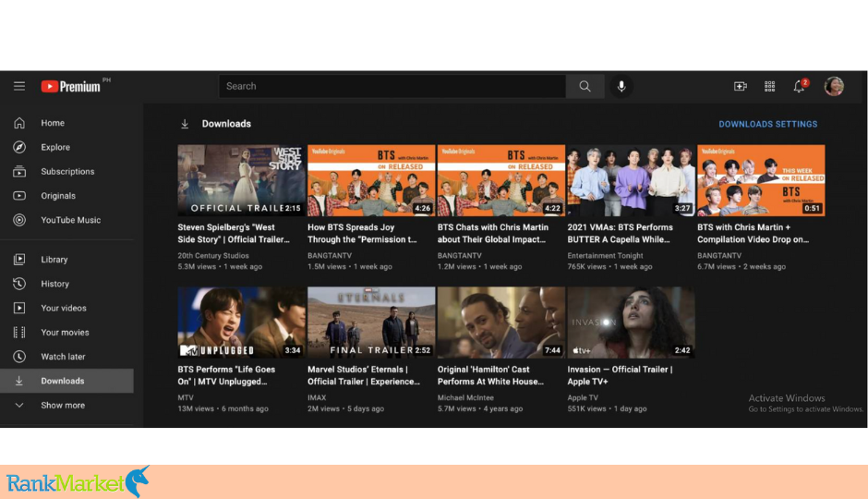868x499 pixels.
Task: Click the search magnifier button
Action: pyautogui.click(x=585, y=86)
